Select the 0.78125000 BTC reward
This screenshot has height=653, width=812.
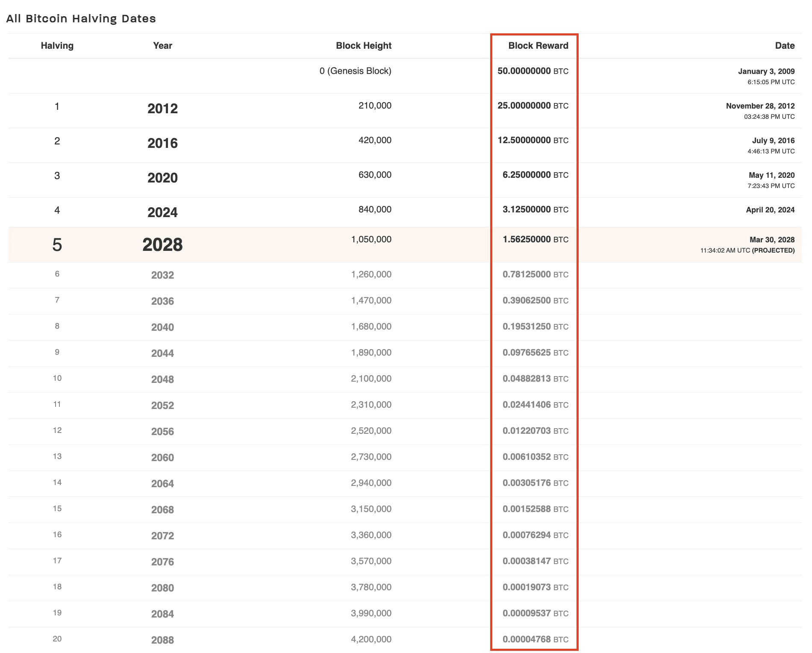[x=535, y=274]
